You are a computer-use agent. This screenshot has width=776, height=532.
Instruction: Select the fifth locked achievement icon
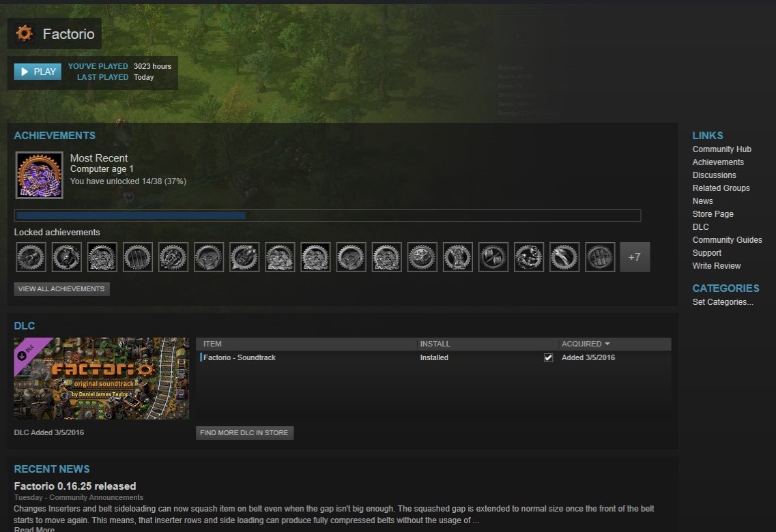[x=173, y=257]
